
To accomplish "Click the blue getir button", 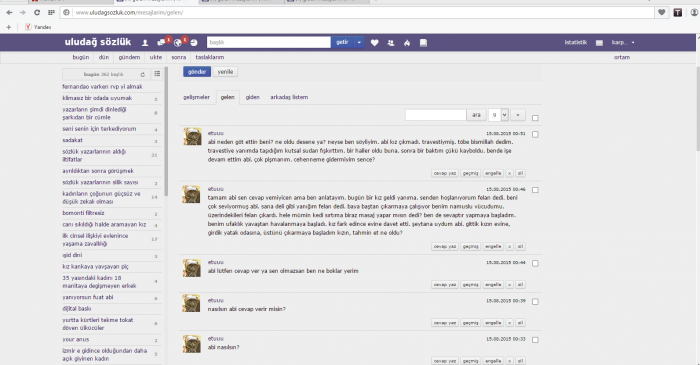I will [x=342, y=42].
